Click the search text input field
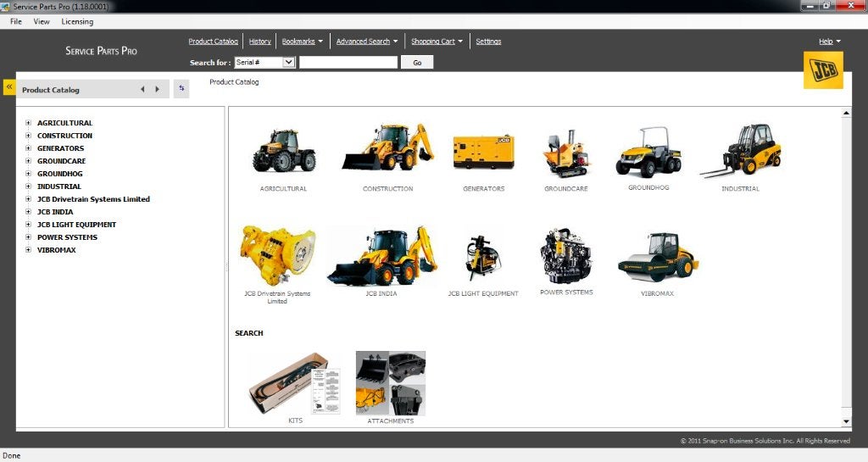This screenshot has width=868, height=462. 348,63
